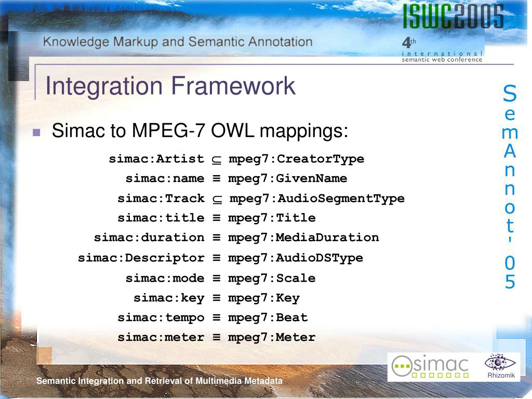Click the simac logo
Image resolution: width=532 pixels, height=399 pixels.
431,366
